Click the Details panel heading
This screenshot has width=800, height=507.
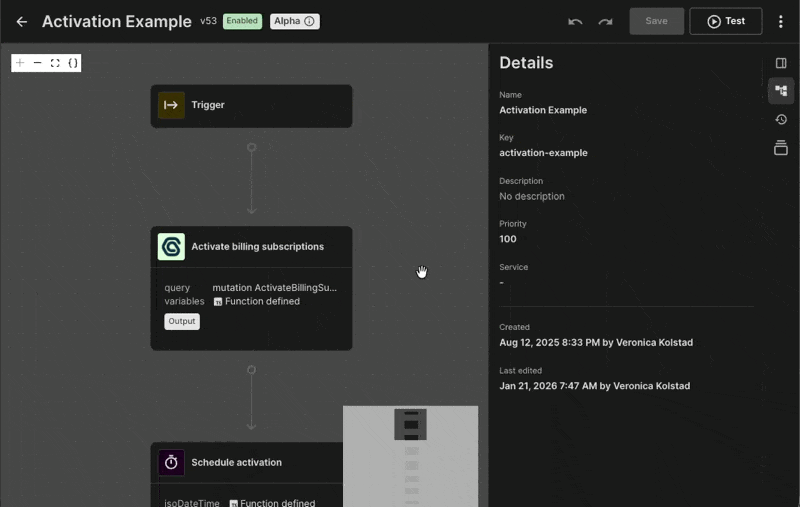tap(526, 63)
